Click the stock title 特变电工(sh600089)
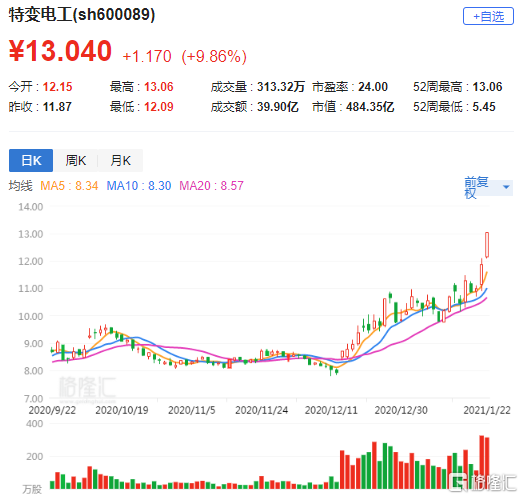The height and width of the screenshot is (499, 523). point(82,15)
